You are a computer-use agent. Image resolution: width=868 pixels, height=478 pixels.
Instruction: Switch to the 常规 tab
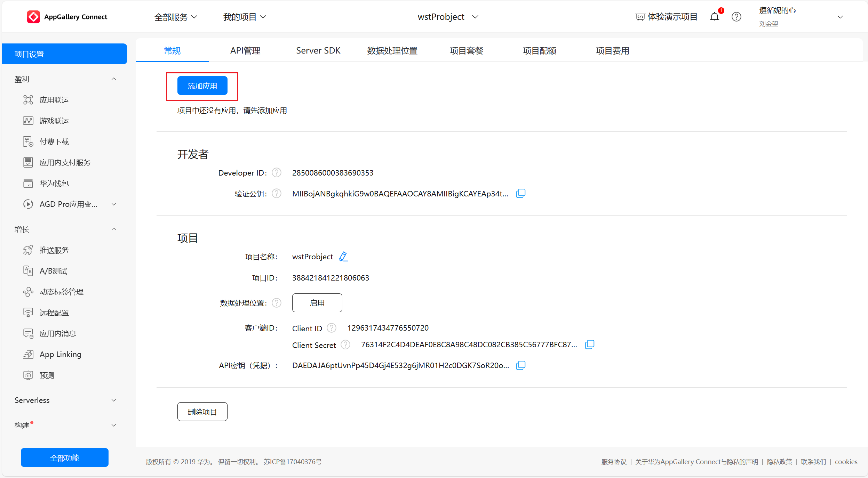click(x=172, y=51)
